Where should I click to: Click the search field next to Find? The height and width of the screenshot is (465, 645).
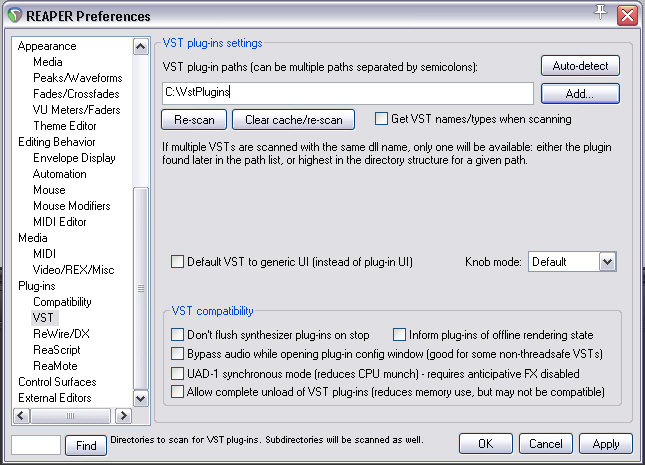(x=36, y=445)
